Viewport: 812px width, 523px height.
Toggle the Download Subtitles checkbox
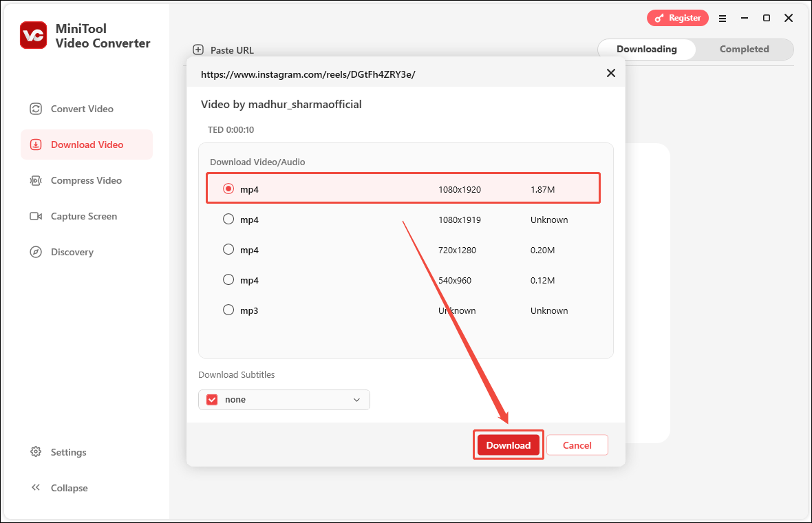pyautogui.click(x=212, y=400)
